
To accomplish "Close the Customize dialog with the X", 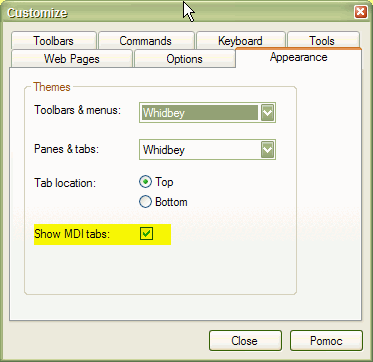I will click(x=360, y=12).
